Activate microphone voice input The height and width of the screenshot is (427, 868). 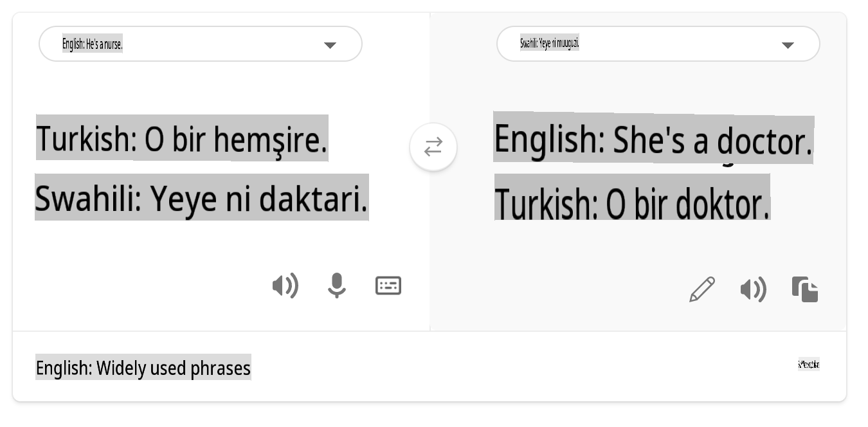[336, 286]
